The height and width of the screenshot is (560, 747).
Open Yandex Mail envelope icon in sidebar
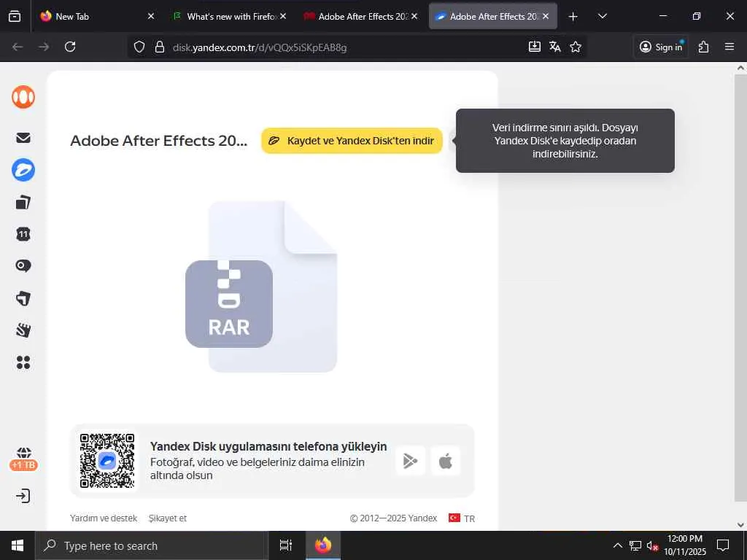(23, 138)
